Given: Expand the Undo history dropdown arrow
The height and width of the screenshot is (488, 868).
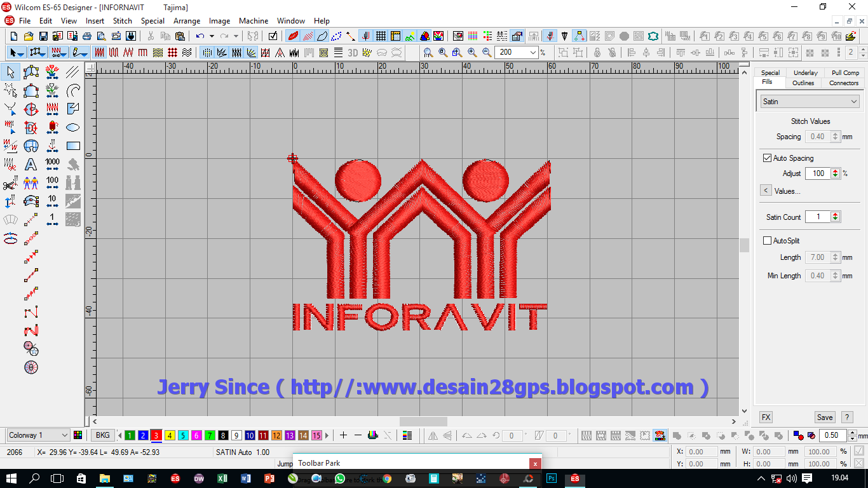Looking at the screenshot, I should coord(212,36).
